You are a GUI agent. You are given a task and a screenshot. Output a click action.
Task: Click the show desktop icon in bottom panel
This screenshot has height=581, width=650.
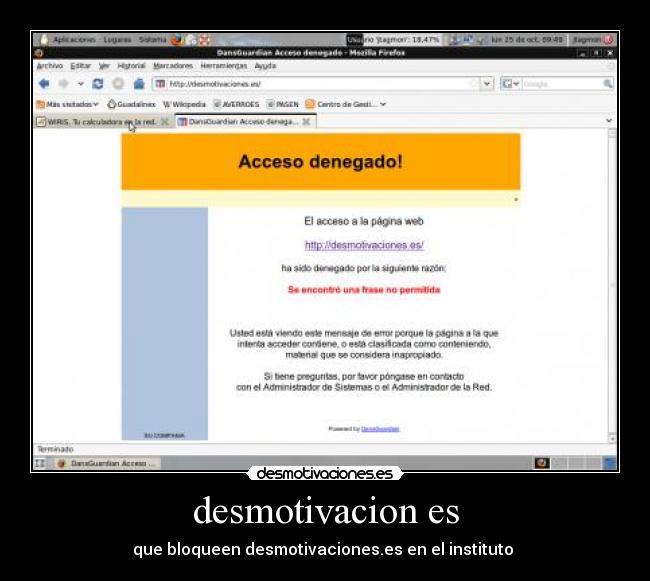tap(40, 463)
